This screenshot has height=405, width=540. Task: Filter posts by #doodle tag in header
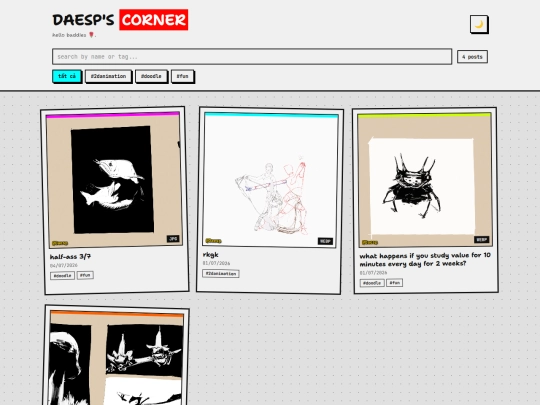pyautogui.click(x=151, y=76)
